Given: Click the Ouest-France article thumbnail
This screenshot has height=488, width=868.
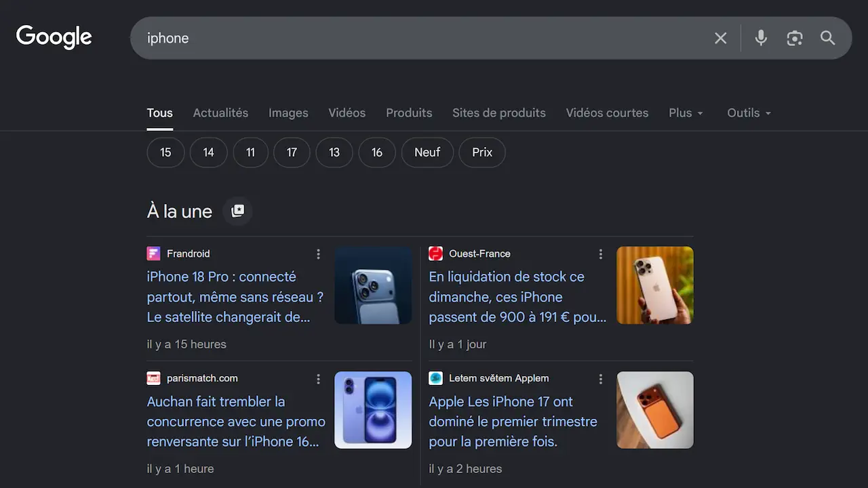Looking at the screenshot, I should pos(655,285).
